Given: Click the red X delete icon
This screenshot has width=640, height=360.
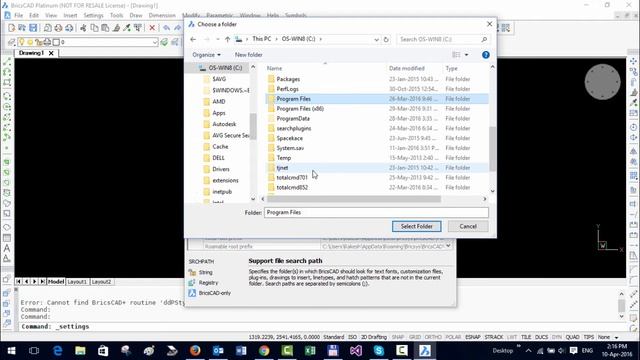Looking at the screenshot, I should click(x=152, y=28).
